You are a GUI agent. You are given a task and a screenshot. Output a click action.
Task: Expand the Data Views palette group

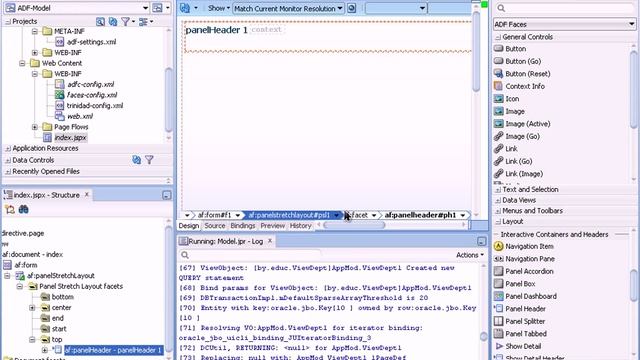pos(498,200)
